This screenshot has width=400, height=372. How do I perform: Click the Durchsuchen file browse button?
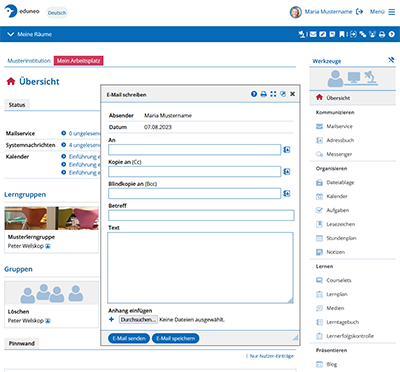[x=138, y=320]
